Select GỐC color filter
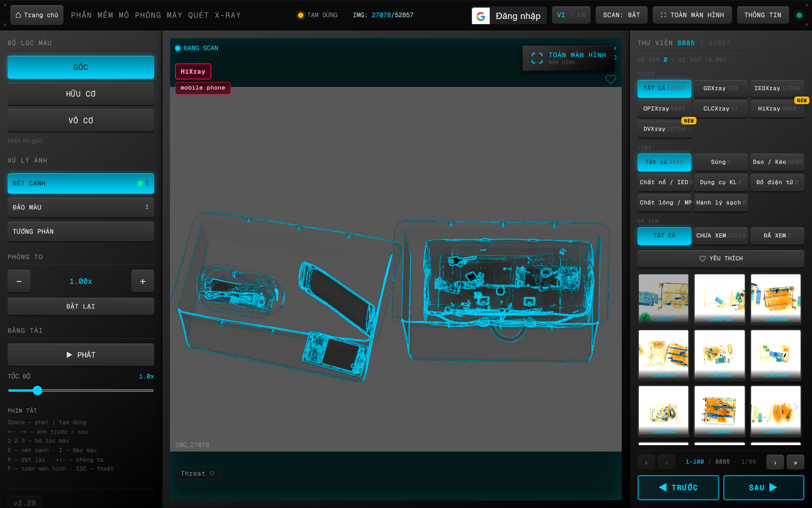The image size is (812, 508). (81, 67)
